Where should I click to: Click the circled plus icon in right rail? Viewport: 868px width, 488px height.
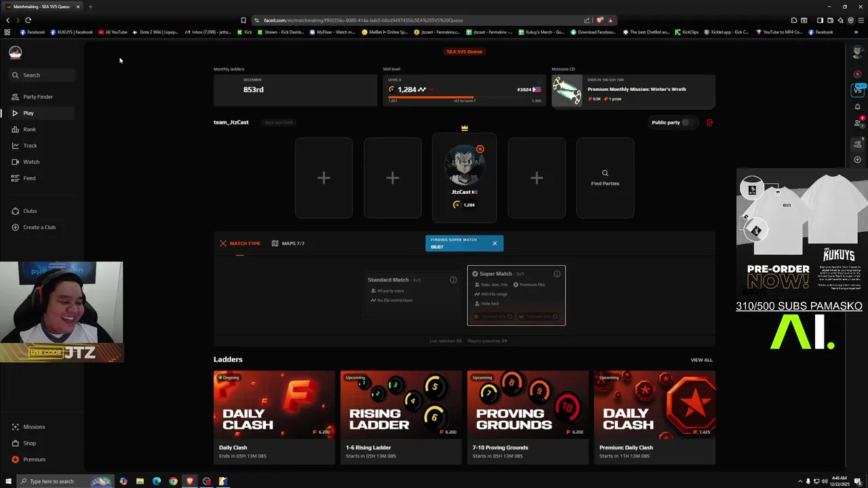point(858,160)
